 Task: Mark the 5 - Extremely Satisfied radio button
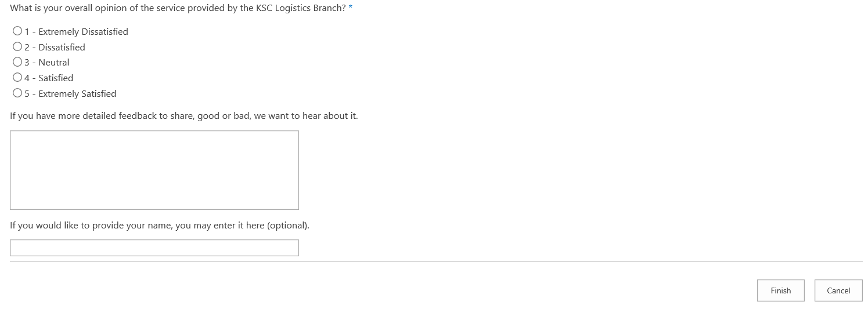[17, 93]
